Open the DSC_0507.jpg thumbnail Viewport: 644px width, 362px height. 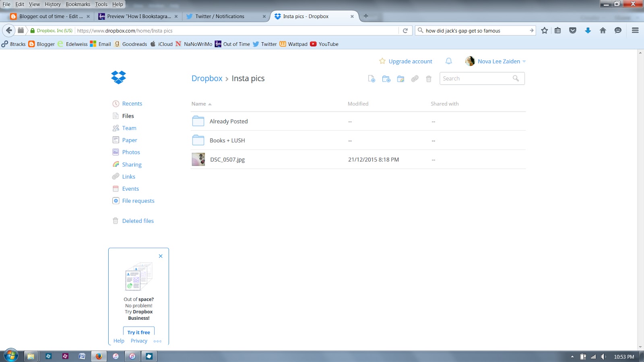(x=198, y=159)
